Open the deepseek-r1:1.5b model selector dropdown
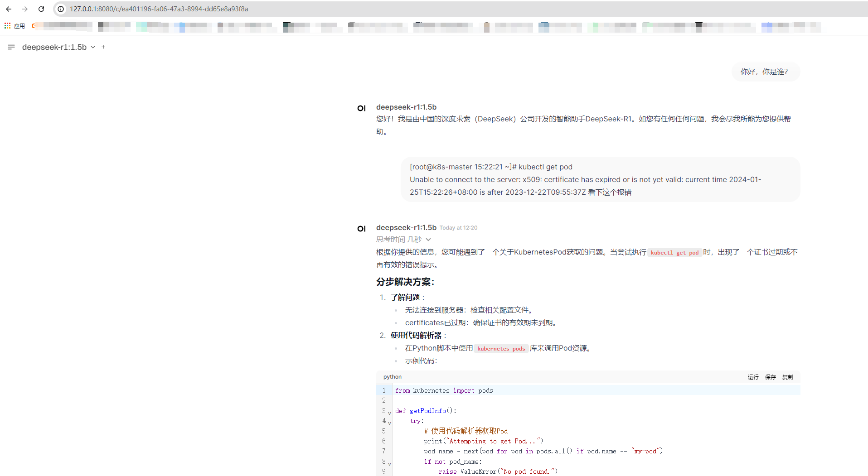Screen dimensions: 868x476 tap(58, 47)
